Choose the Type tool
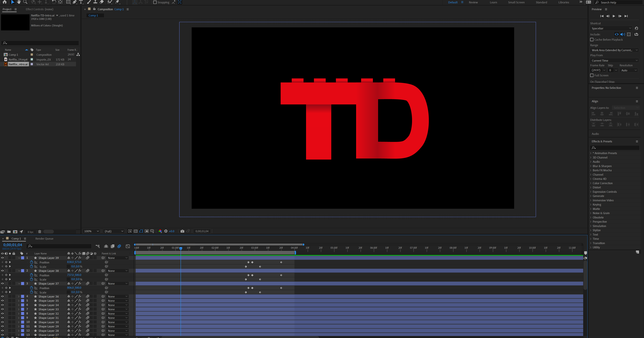Image resolution: width=644 pixels, height=338 pixels. (x=81, y=2)
